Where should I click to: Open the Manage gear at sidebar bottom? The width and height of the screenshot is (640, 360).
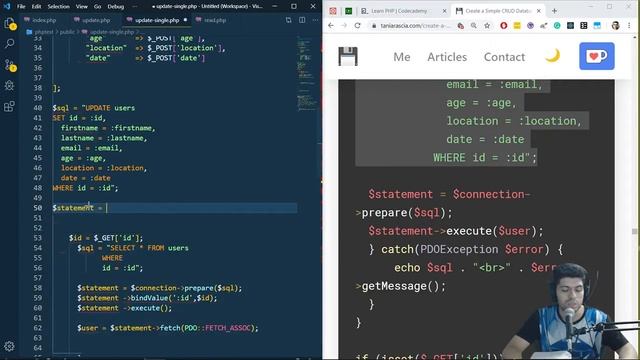9,346
